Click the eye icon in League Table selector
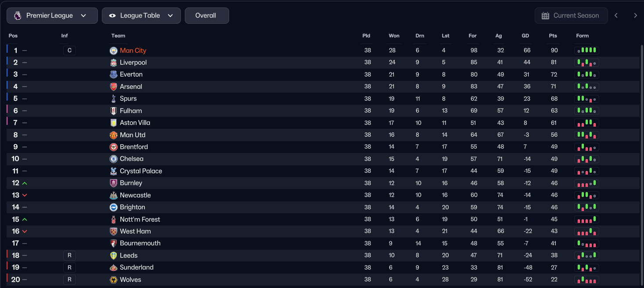Screen dimensions: 644x288 (x=112, y=16)
